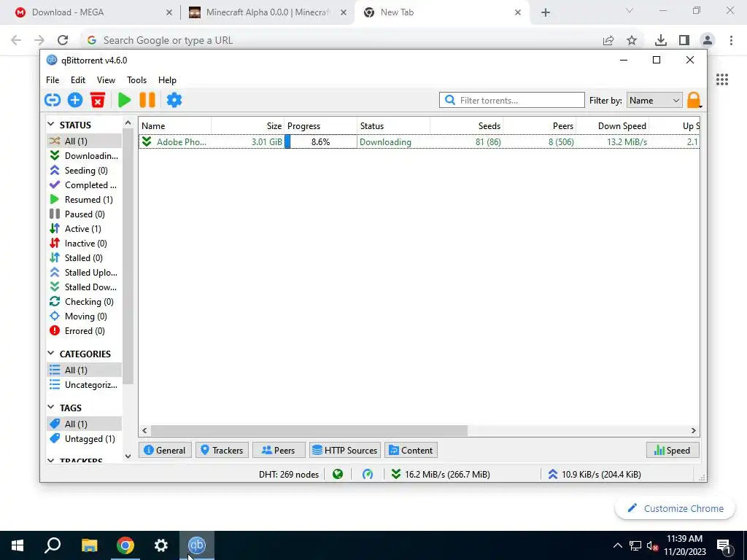Filter by Seeding (0) status
The width and height of the screenshot is (747, 560).
85,171
